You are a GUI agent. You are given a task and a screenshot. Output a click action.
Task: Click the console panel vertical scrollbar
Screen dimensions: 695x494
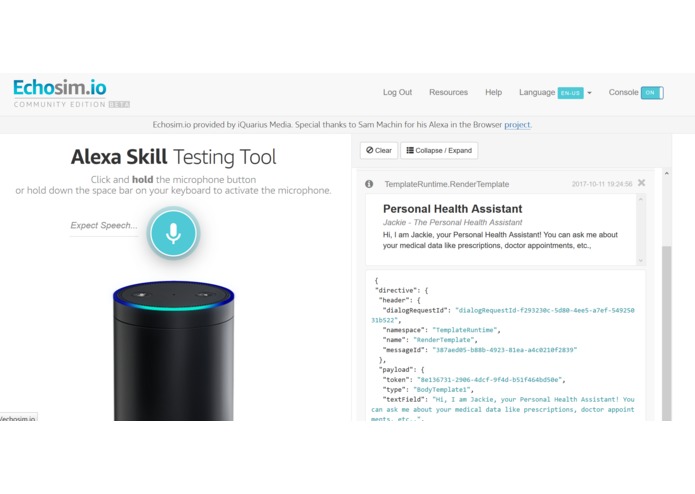[x=666, y=332]
